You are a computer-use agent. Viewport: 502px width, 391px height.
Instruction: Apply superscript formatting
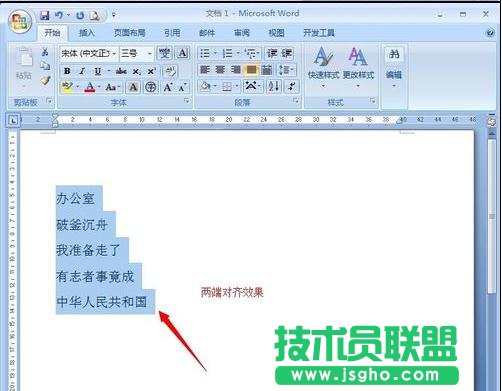click(151, 71)
